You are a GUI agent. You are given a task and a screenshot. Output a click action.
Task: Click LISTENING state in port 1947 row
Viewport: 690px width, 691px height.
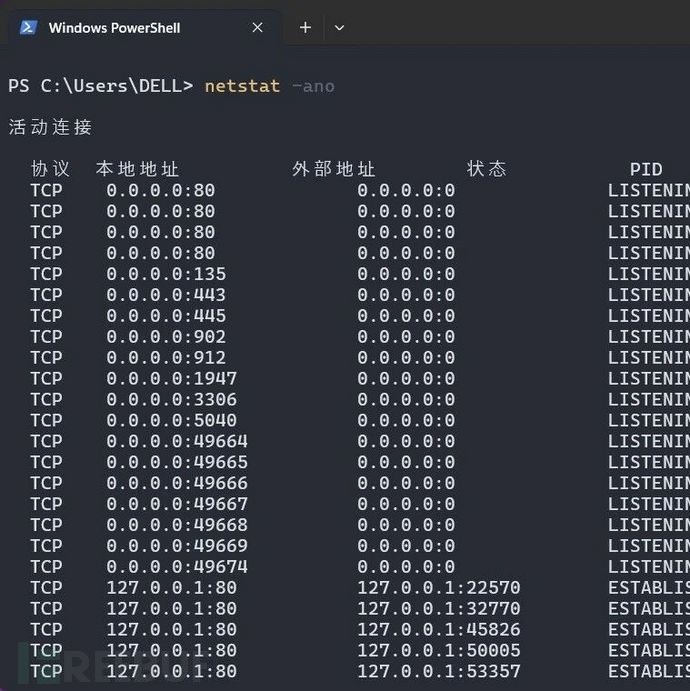click(x=649, y=379)
